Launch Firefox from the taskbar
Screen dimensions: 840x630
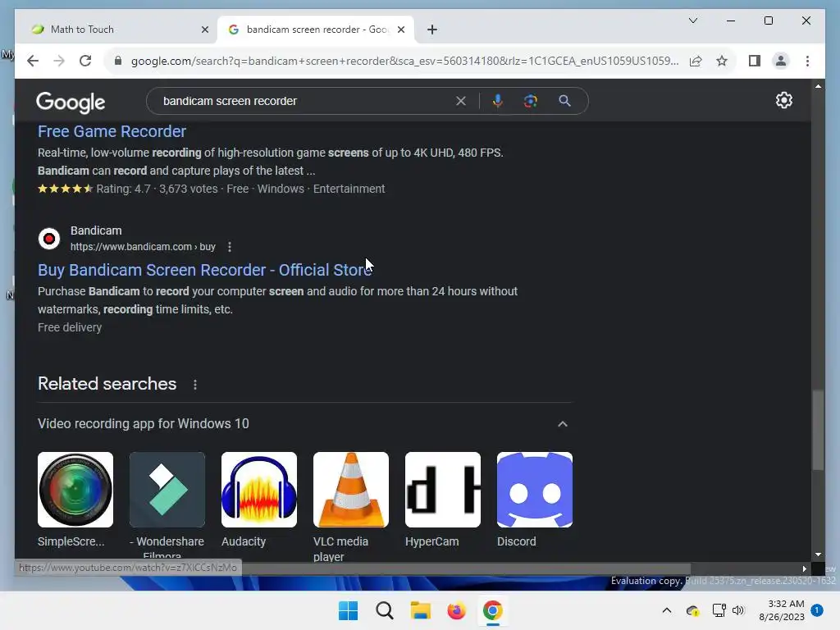click(456, 610)
